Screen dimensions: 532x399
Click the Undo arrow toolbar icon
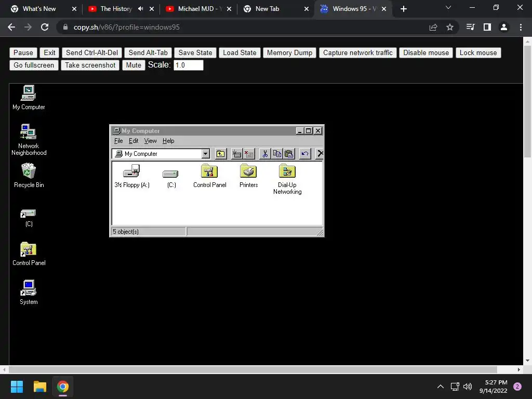tap(305, 154)
